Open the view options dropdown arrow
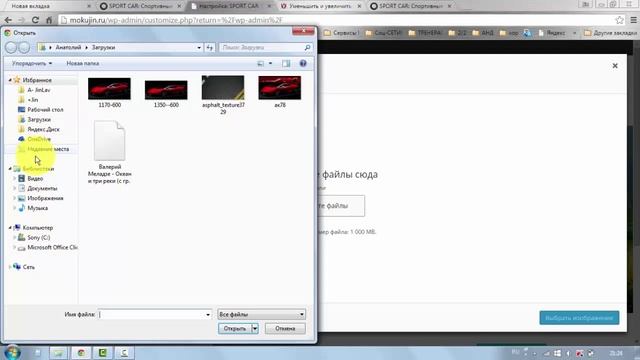The height and width of the screenshot is (360, 640). point(270,63)
